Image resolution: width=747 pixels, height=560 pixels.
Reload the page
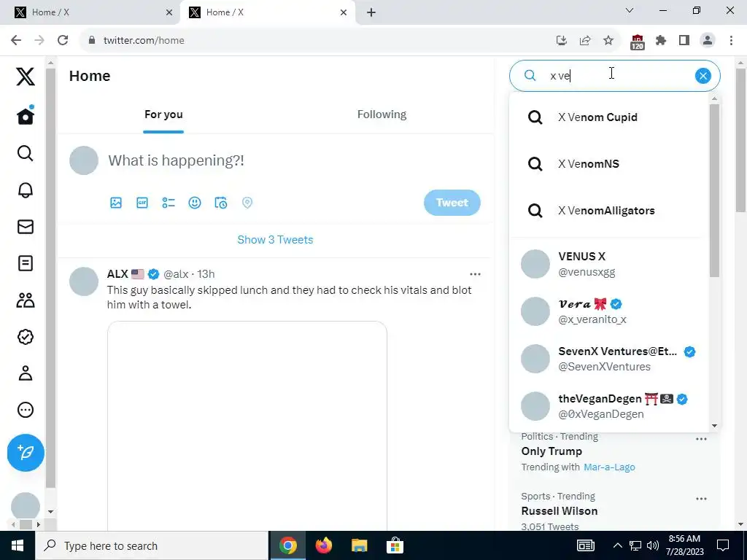click(x=63, y=41)
